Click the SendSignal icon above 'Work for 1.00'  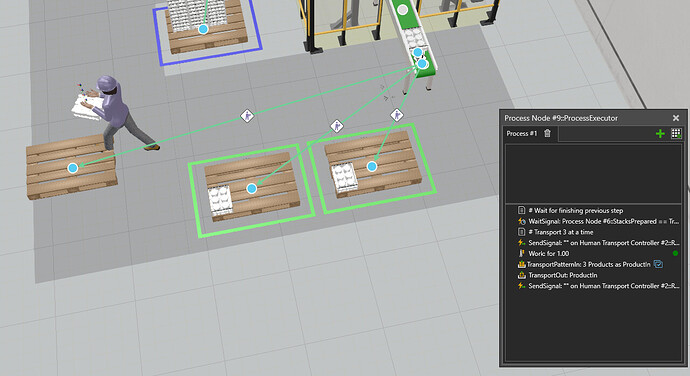point(521,243)
